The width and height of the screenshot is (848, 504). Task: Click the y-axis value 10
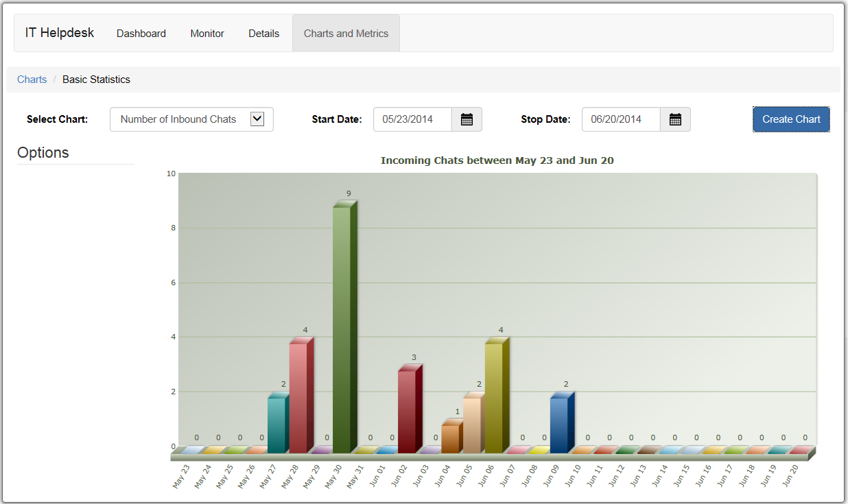(171, 173)
